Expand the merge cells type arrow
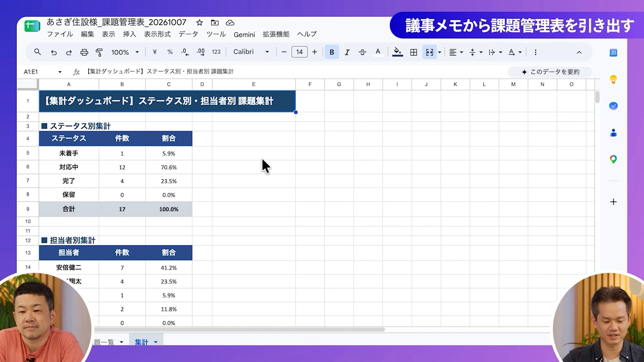 (440, 52)
